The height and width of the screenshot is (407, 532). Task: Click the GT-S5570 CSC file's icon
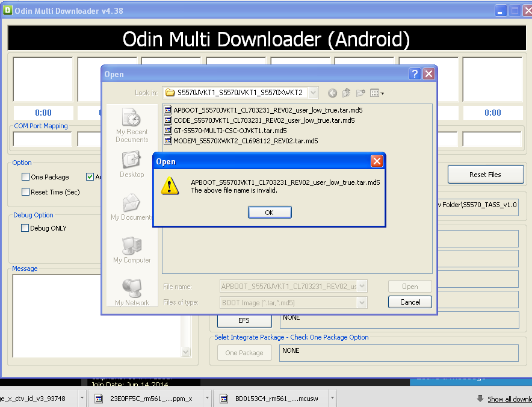tap(168, 131)
